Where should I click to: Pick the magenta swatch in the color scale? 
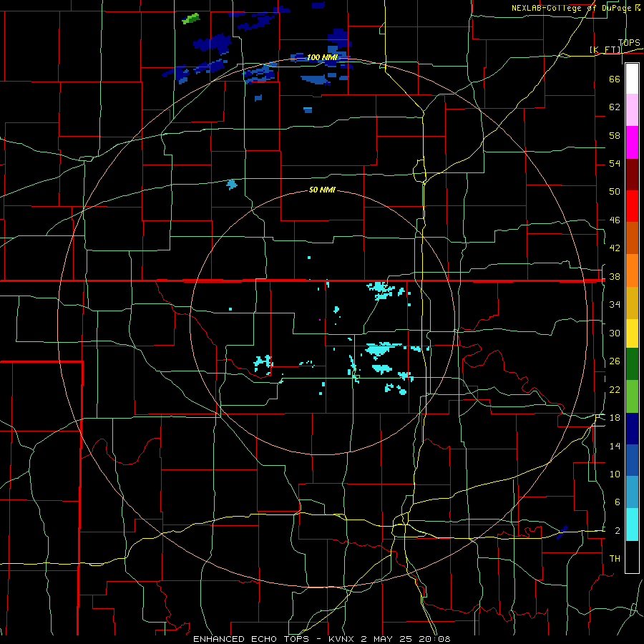[x=632, y=142]
